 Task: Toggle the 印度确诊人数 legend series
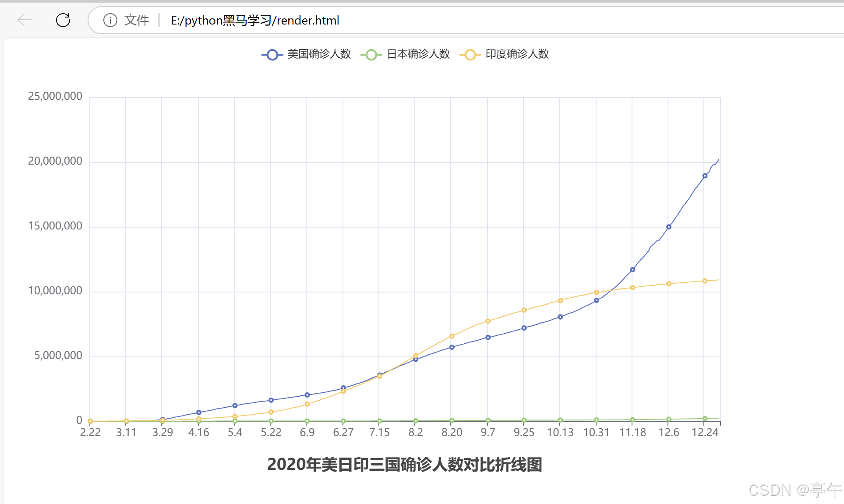coord(517,54)
